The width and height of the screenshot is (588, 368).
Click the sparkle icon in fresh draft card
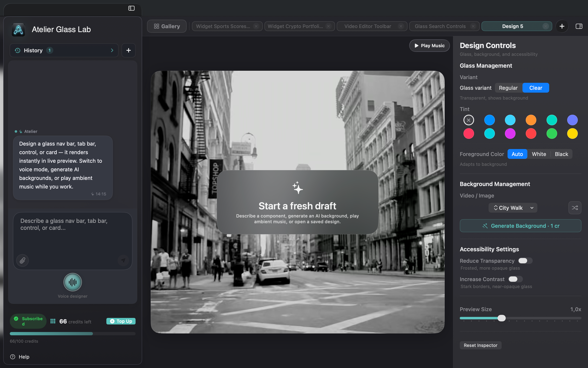297,188
